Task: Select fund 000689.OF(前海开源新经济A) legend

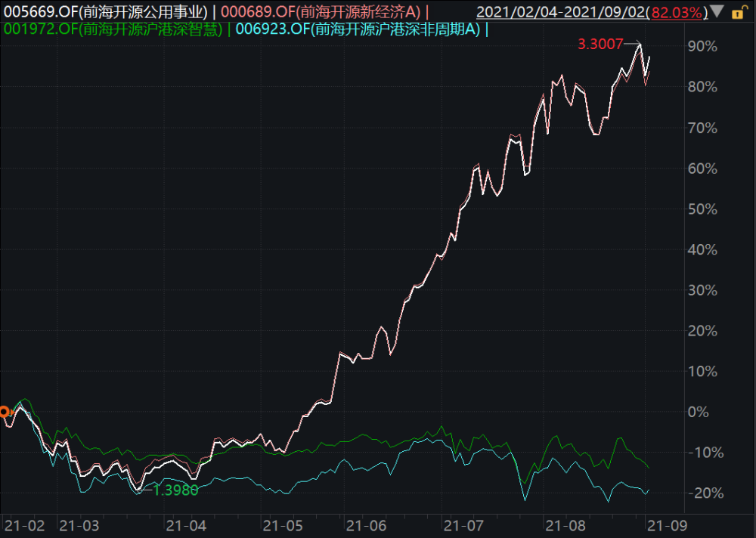Action: click(x=321, y=12)
